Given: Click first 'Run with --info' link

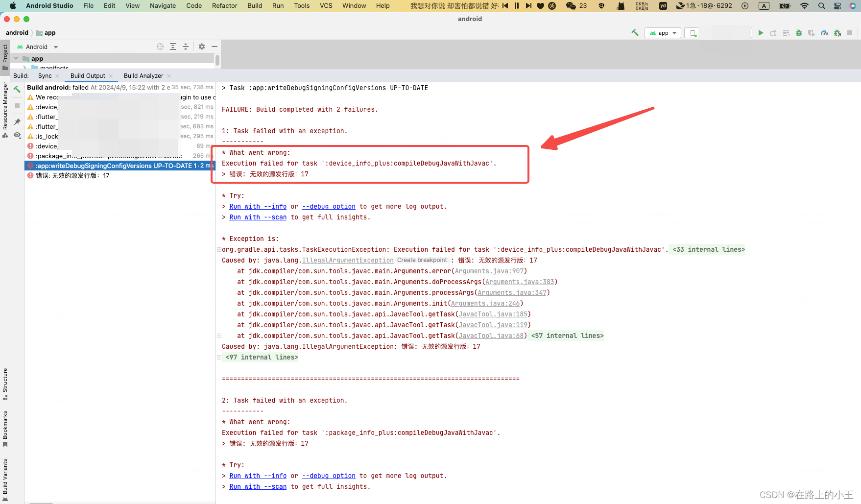Looking at the screenshot, I should [258, 207].
